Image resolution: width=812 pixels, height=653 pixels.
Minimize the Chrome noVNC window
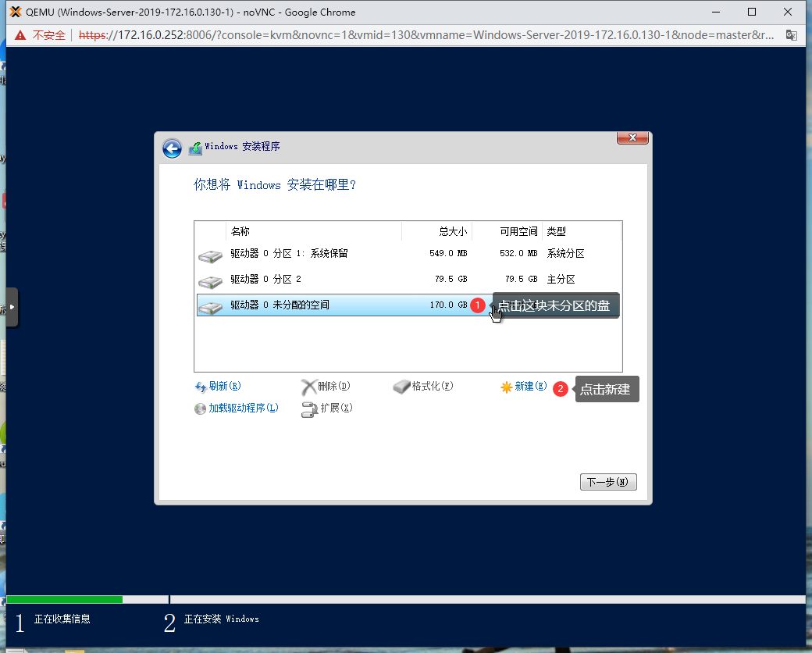click(x=716, y=12)
